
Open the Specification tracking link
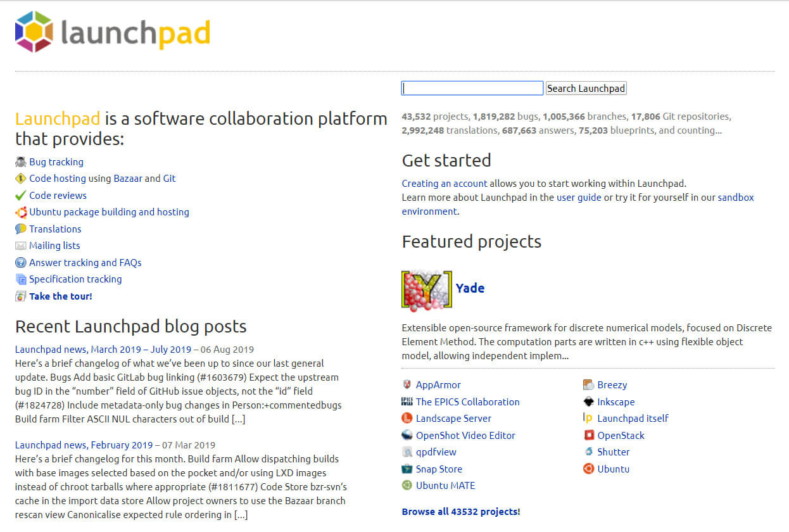75,279
